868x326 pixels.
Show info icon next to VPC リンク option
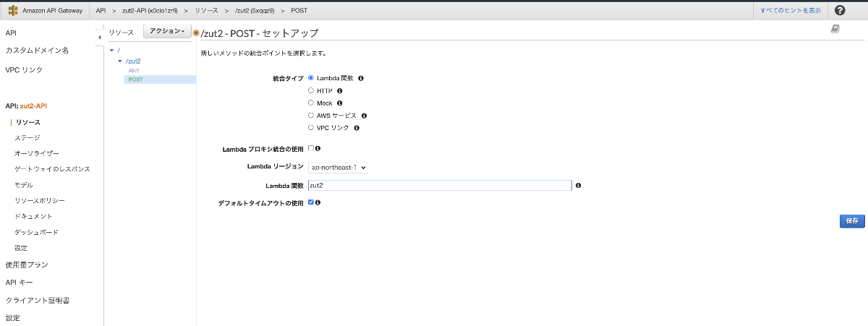(357, 128)
